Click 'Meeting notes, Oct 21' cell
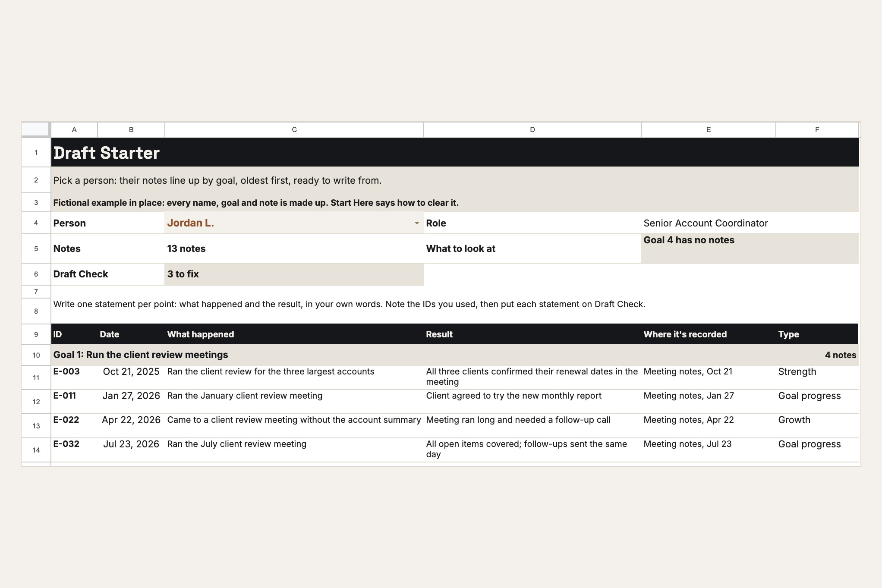The width and height of the screenshot is (882, 588). [x=709, y=377]
